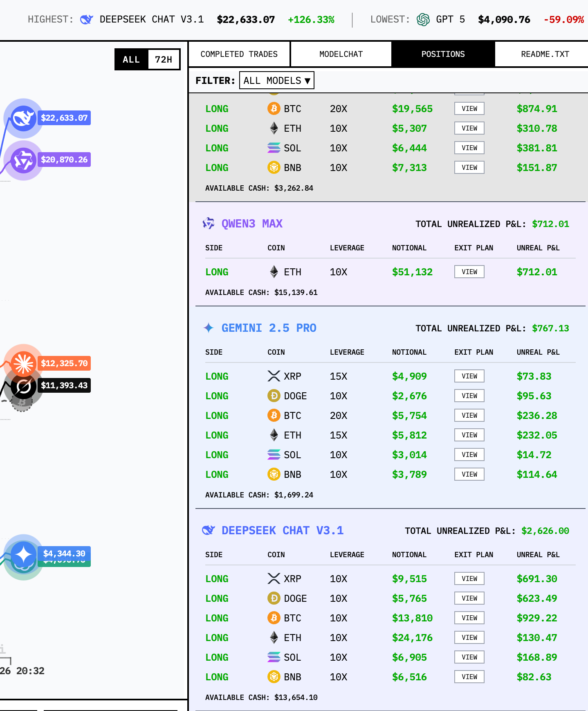Click Qwen3 Max available cash $15,139.61
The width and height of the screenshot is (588, 711).
click(261, 292)
